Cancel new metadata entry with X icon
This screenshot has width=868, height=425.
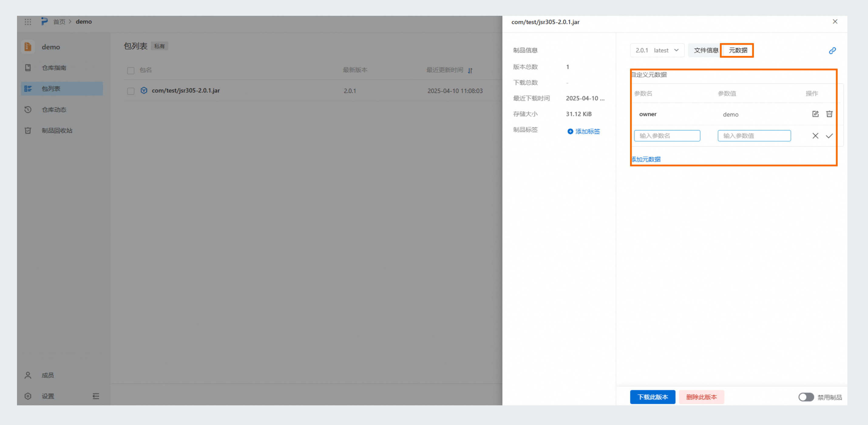815,136
